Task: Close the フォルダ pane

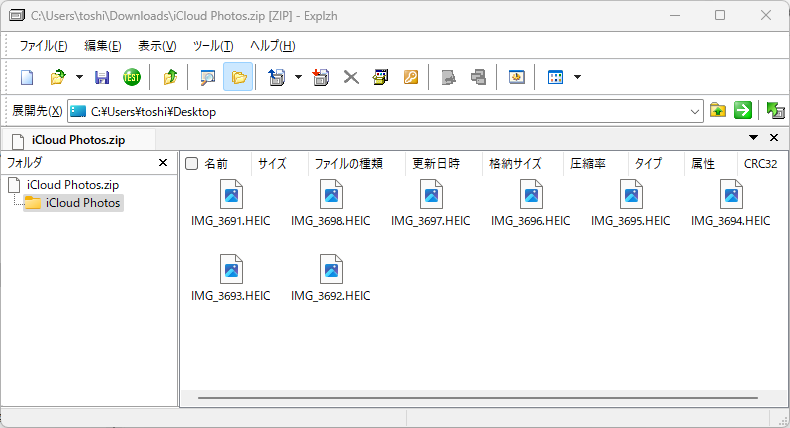Action: pyautogui.click(x=163, y=163)
